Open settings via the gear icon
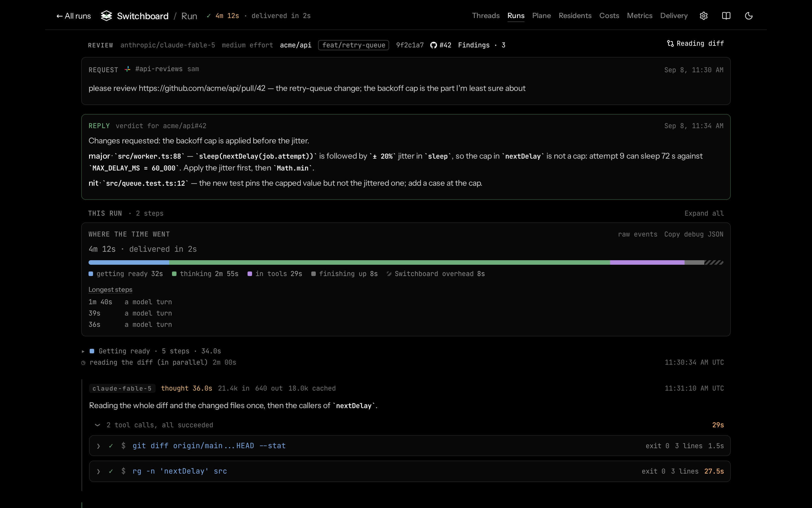 [x=704, y=16]
